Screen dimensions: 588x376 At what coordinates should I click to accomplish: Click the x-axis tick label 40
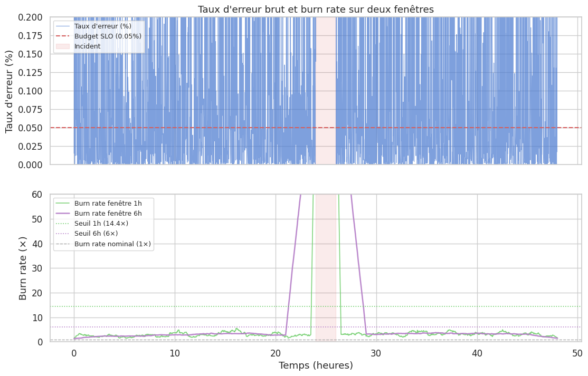click(477, 353)
